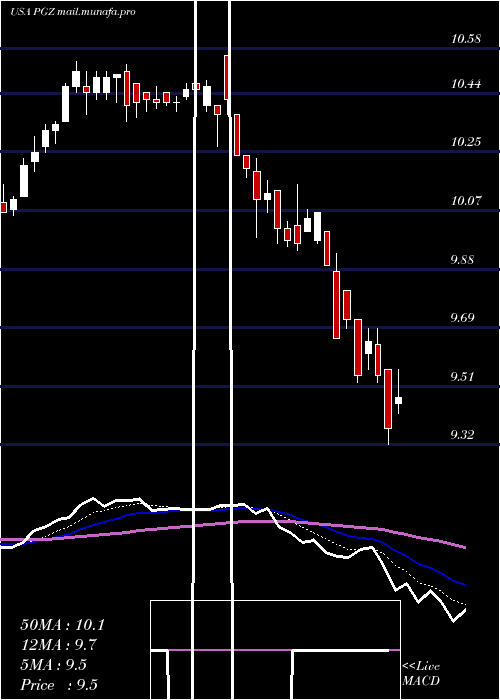The width and height of the screenshot is (500, 700).
Task: Click the 10.25 price axis label
Action: pyautogui.click(x=466, y=142)
